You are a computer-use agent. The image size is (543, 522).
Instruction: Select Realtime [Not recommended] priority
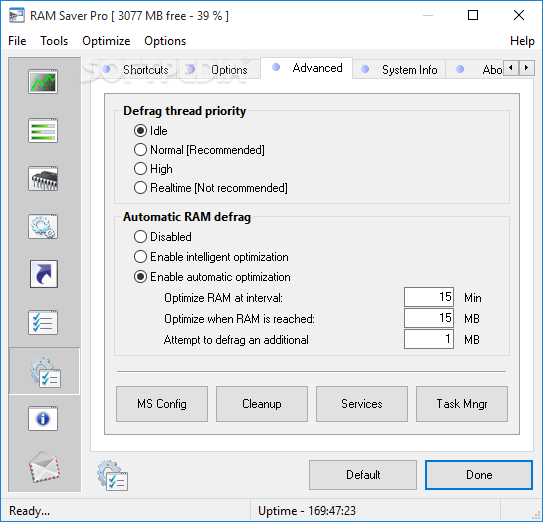[x=211, y=188]
